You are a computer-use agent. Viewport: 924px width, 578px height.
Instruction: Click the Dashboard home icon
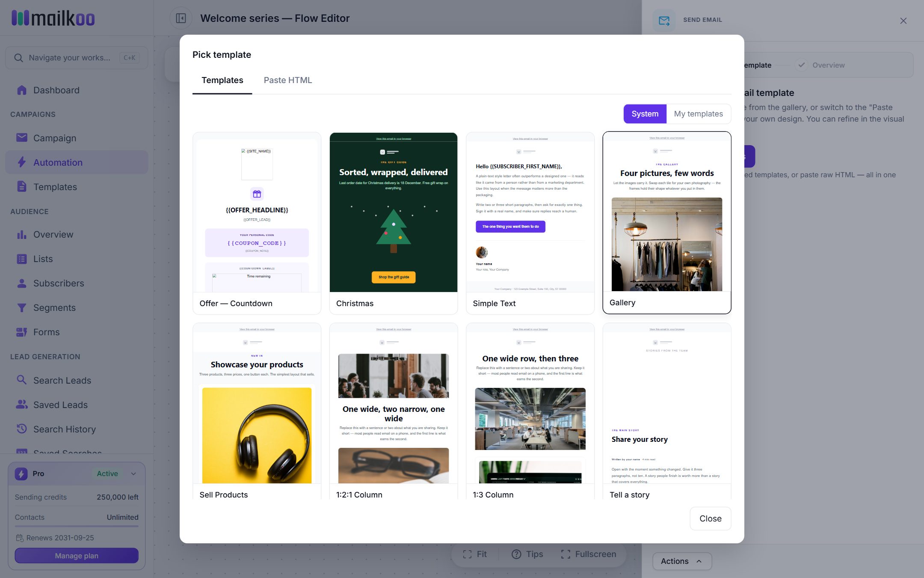point(22,90)
